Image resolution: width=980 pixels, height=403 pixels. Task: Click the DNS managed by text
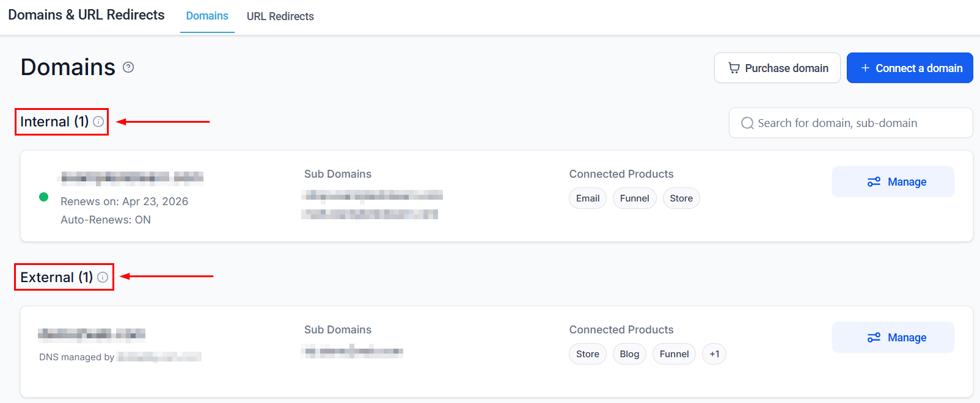coord(77,357)
